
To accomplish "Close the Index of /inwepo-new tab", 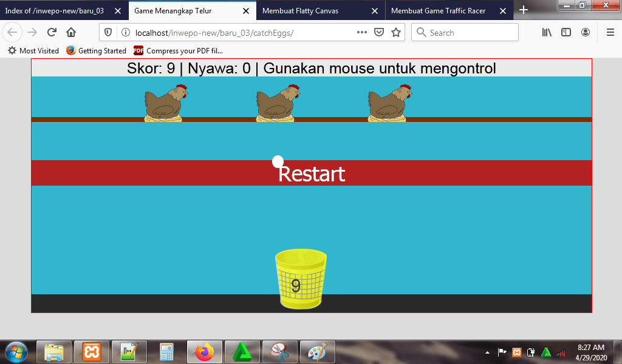I will pyautogui.click(x=118, y=11).
